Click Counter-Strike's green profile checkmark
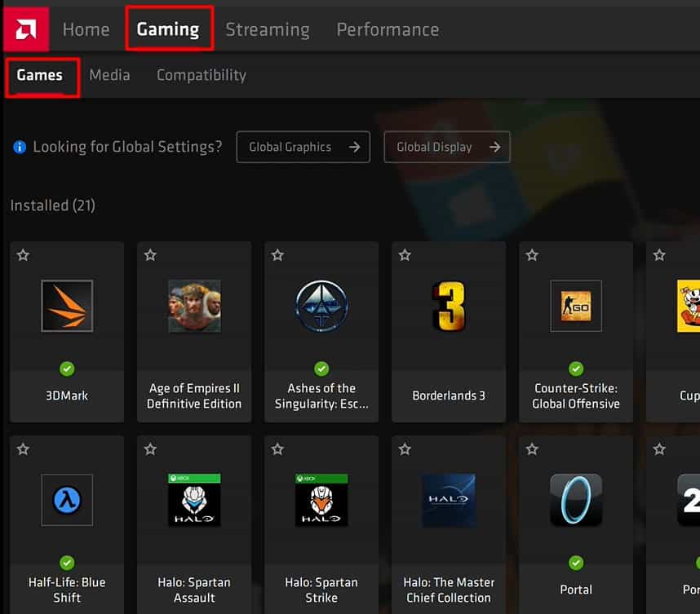The width and height of the screenshot is (700, 614). point(576,369)
